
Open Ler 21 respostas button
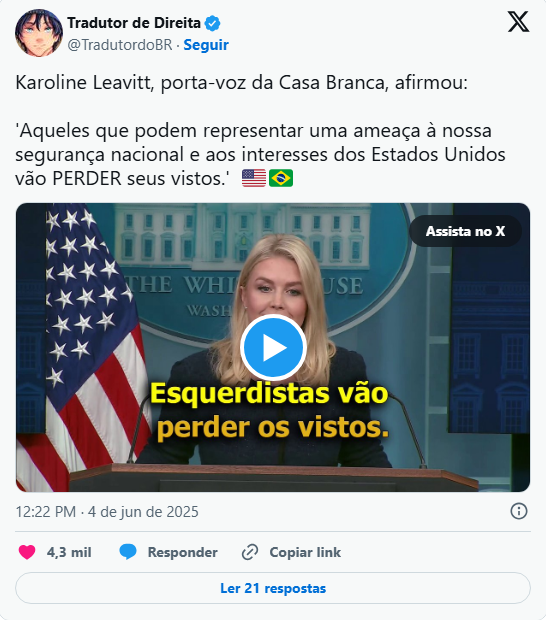273,588
